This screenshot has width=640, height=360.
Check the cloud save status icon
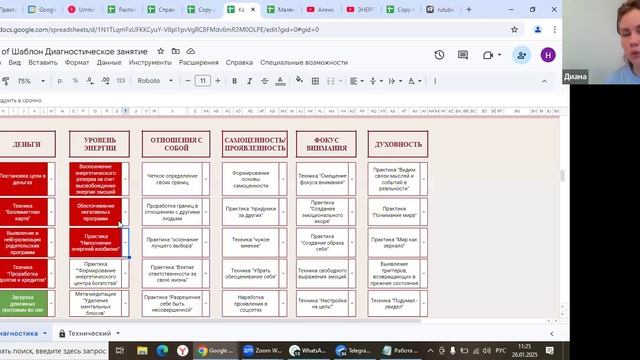[191, 51]
